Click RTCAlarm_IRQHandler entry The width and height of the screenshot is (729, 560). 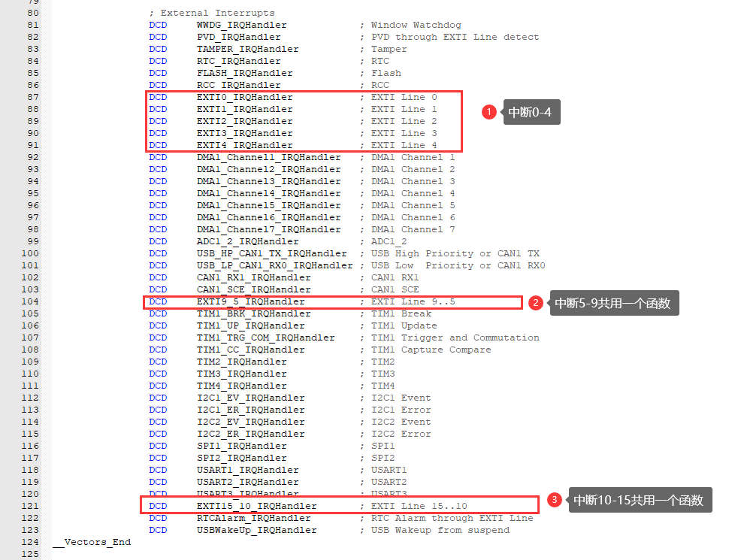point(254,519)
